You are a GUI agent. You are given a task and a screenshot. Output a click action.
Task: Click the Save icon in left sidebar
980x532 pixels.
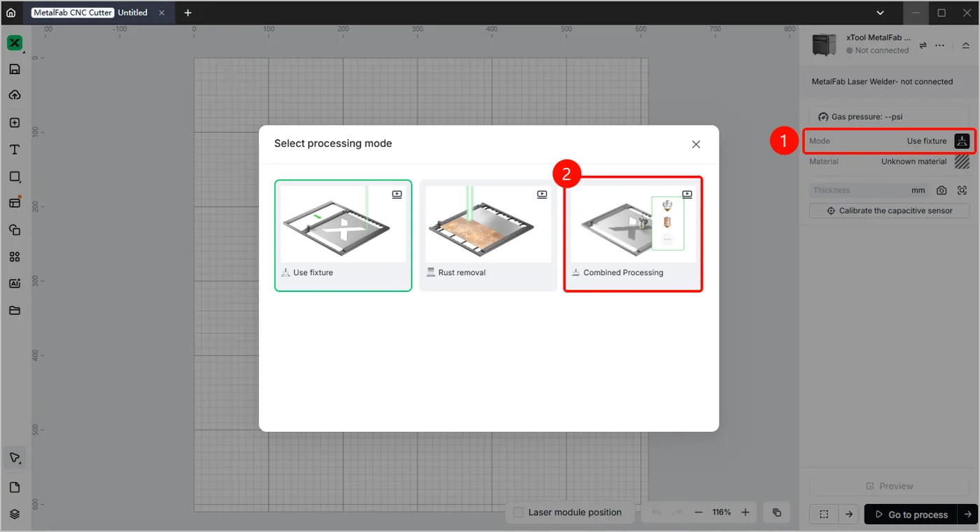(15, 69)
